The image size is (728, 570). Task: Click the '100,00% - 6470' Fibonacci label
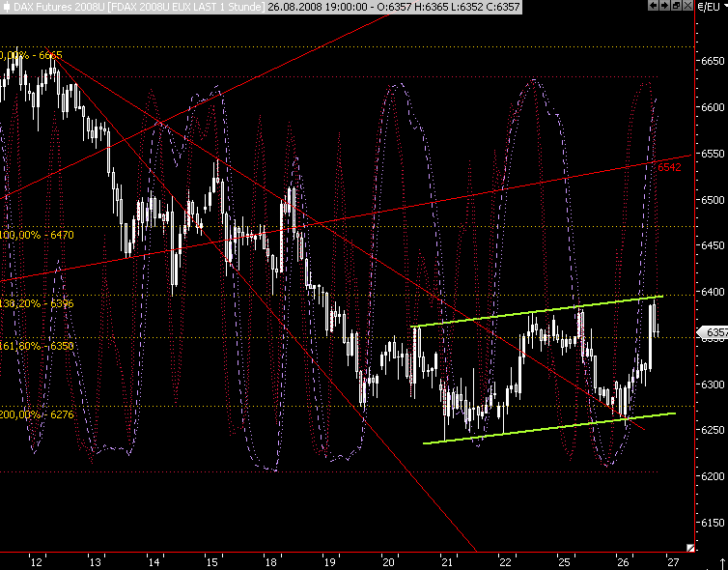coord(37,235)
